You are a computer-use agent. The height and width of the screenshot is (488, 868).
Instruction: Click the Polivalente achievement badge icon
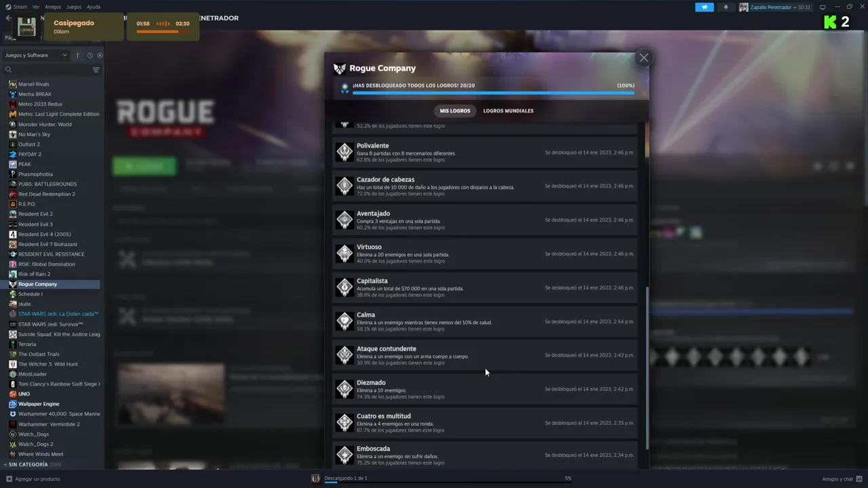point(344,152)
